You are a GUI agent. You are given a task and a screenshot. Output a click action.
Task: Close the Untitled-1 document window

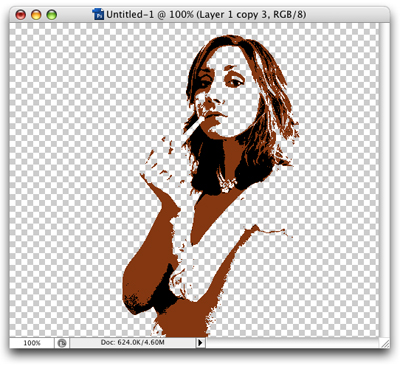click(x=21, y=15)
